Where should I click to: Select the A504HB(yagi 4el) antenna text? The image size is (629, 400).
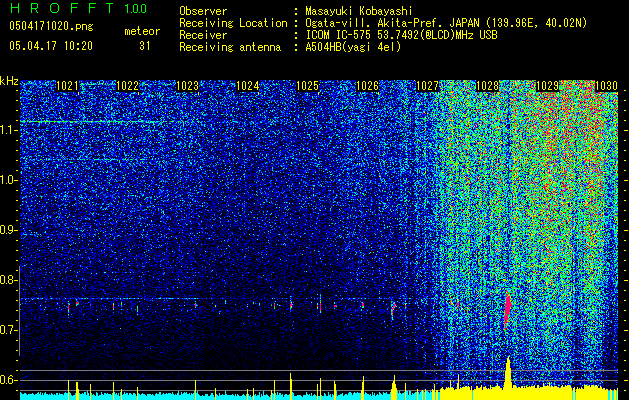point(353,47)
